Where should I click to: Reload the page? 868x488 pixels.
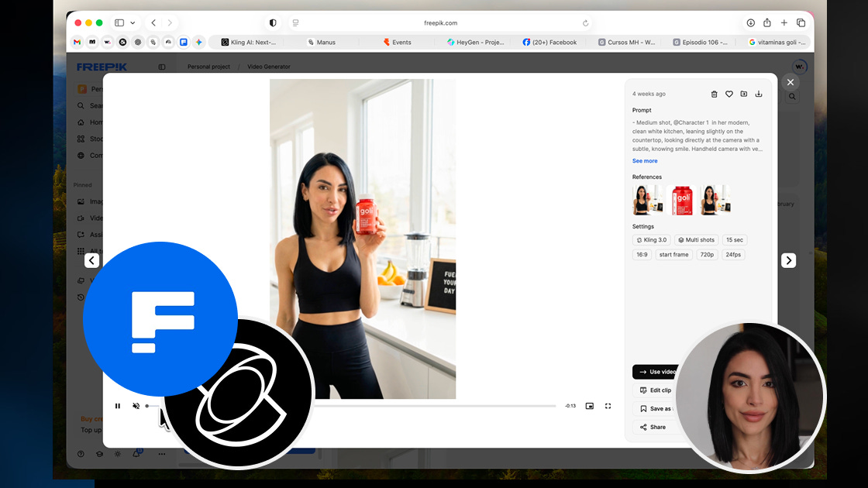pyautogui.click(x=585, y=23)
